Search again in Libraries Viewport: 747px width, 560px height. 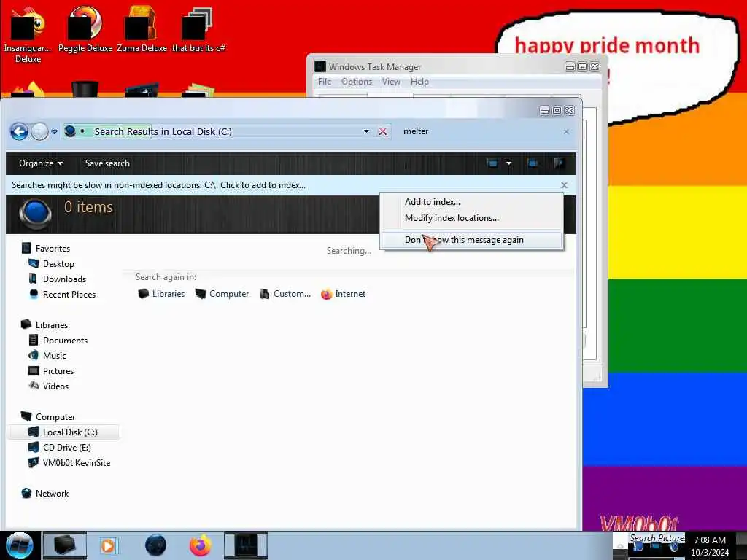(x=161, y=294)
